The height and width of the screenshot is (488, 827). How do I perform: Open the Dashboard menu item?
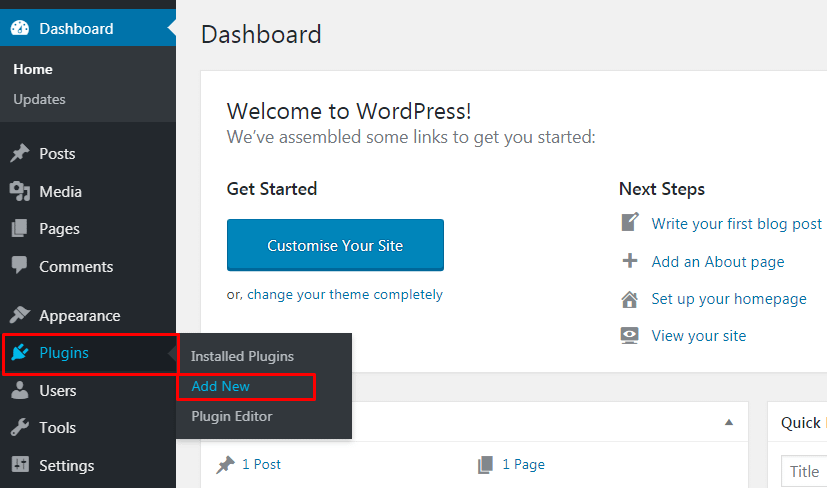point(88,28)
